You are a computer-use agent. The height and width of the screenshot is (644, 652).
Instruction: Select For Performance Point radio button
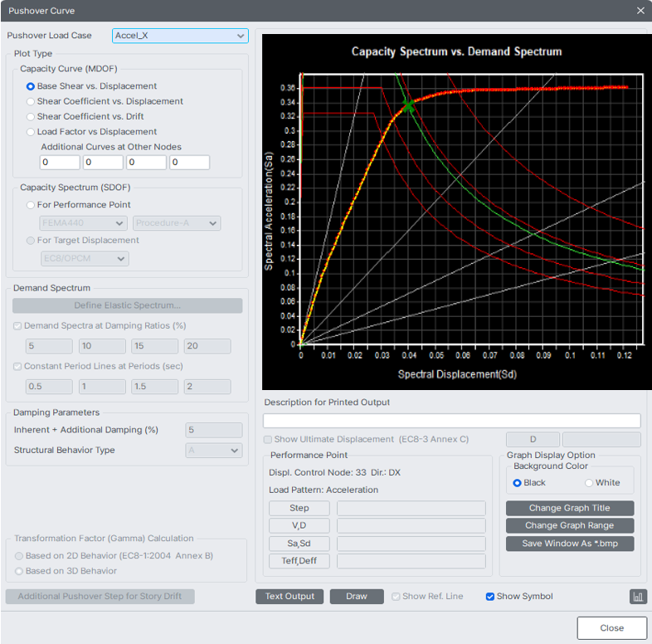[31, 205]
